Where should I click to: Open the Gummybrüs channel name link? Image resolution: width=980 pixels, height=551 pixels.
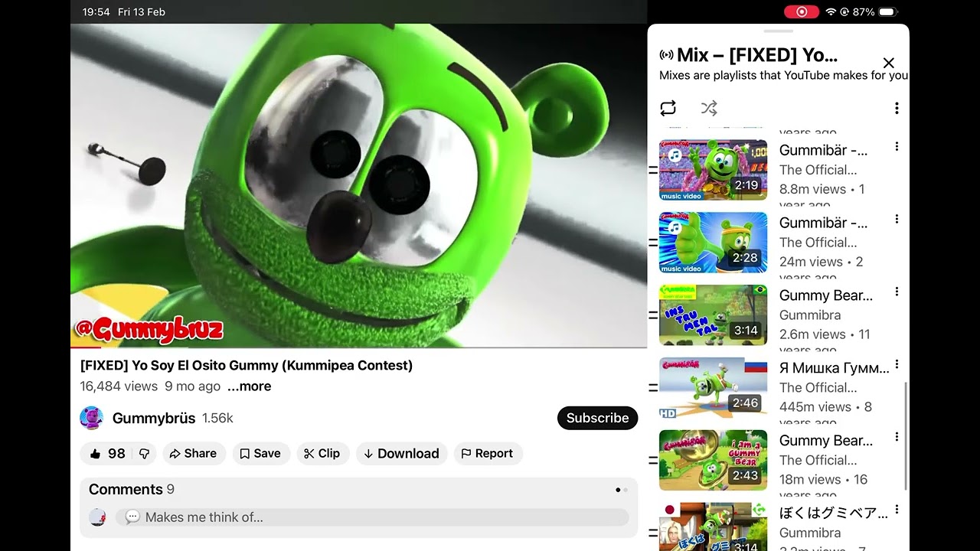pos(154,418)
